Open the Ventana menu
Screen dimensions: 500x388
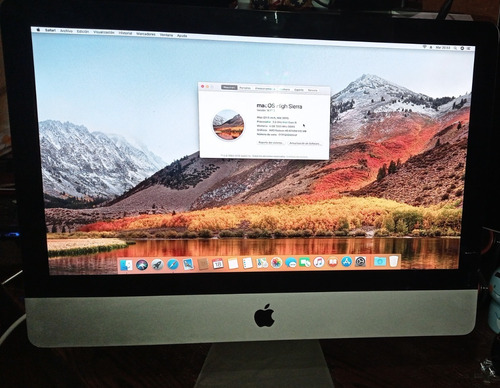pos(166,35)
